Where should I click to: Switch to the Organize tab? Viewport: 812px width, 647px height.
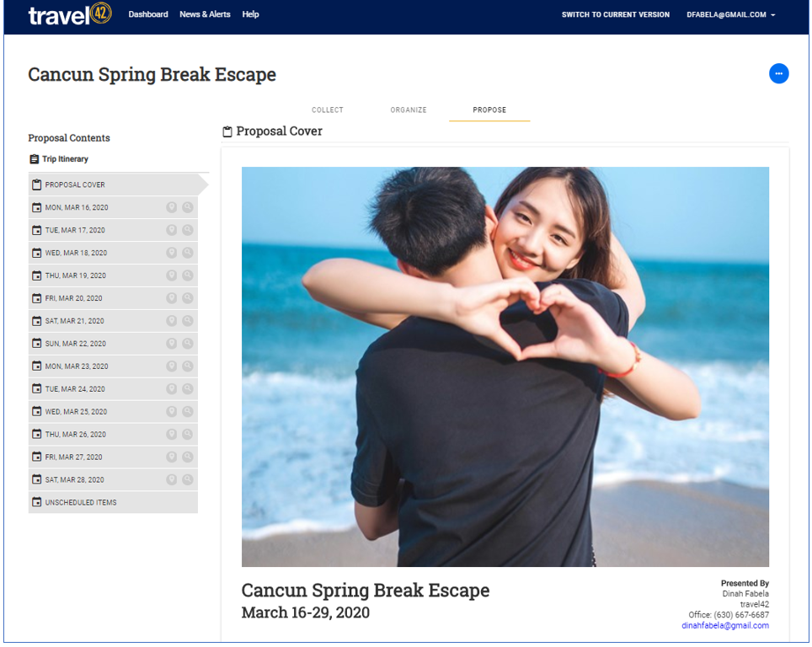click(x=409, y=110)
